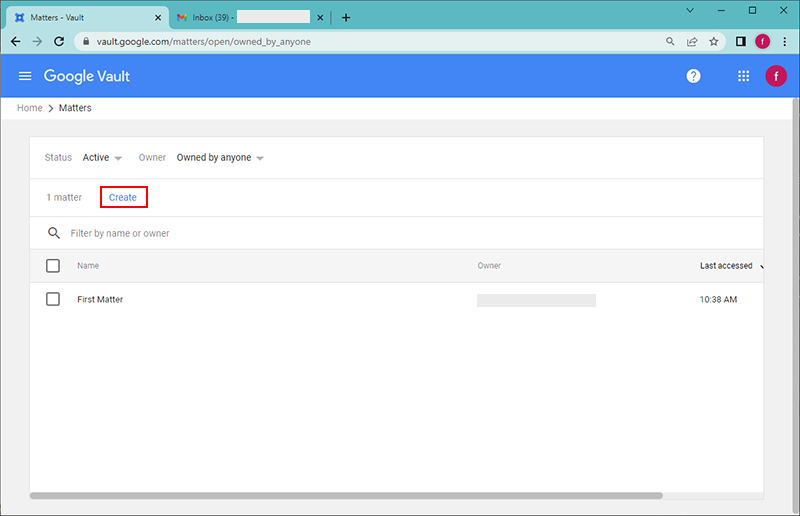This screenshot has width=800, height=516.
Task: Open the account avatar in Vault header
Action: (776, 76)
